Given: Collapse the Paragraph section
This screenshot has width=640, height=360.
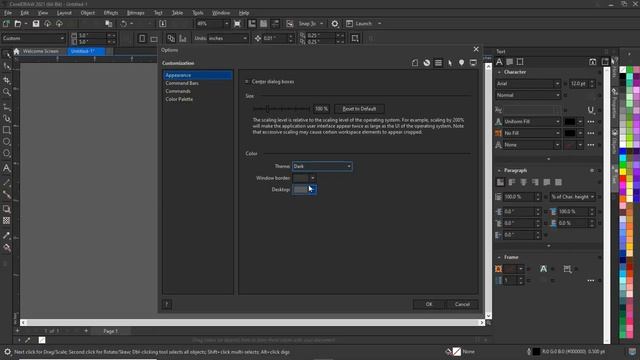Looking at the screenshot, I should coord(499,171).
